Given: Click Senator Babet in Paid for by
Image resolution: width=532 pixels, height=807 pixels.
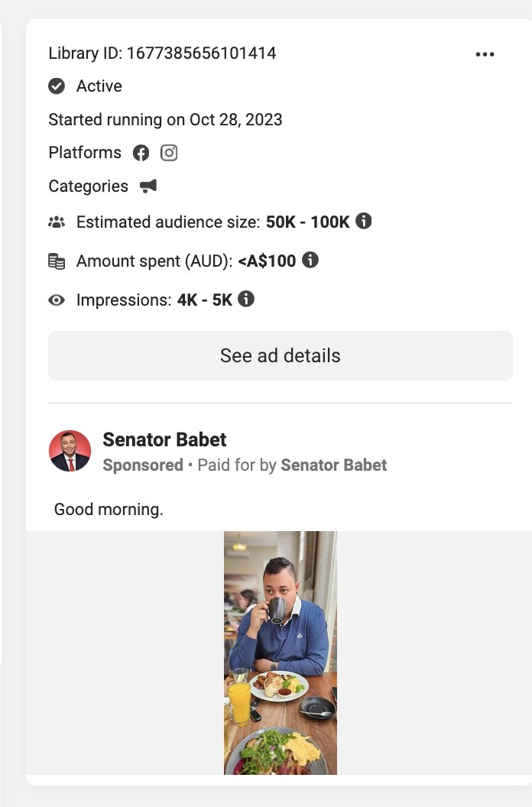Looking at the screenshot, I should tap(334, 465).
